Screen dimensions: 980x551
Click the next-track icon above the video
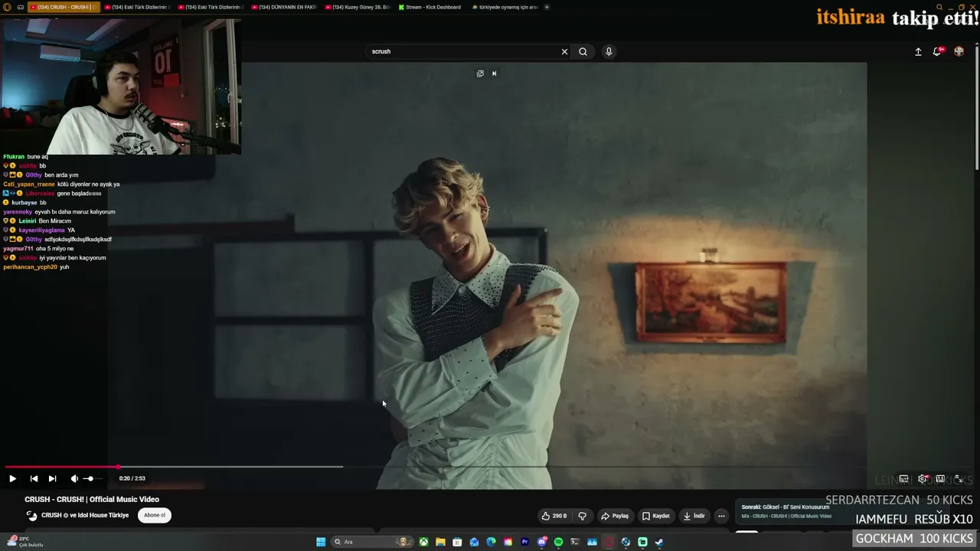[x=494, y=73]
